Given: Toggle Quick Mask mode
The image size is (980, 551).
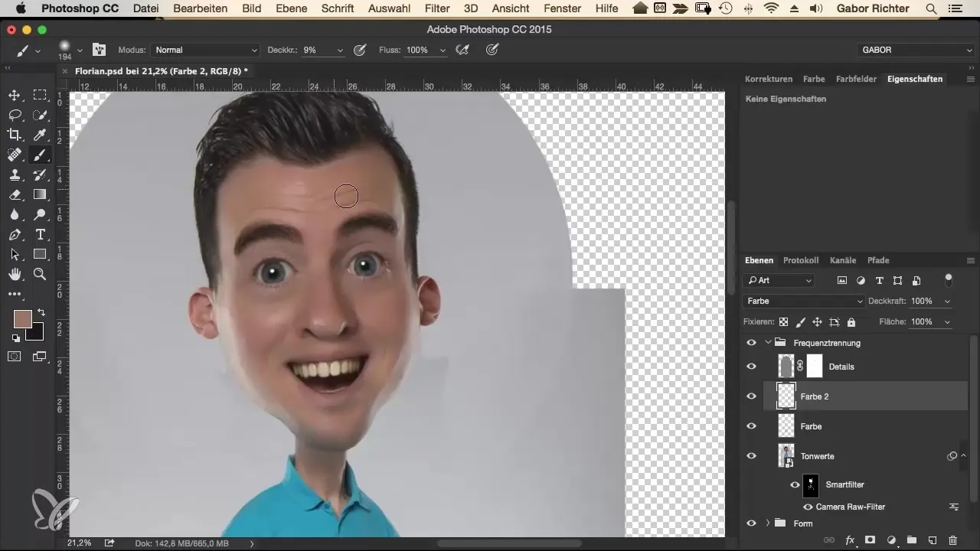Looking at the screenshot, I should [x=14, y=356].
